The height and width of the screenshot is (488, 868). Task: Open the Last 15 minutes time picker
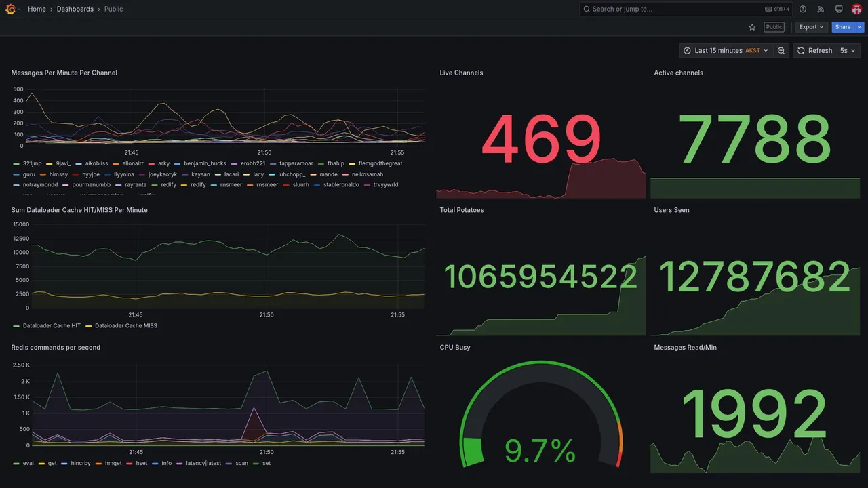coord(726,51)
